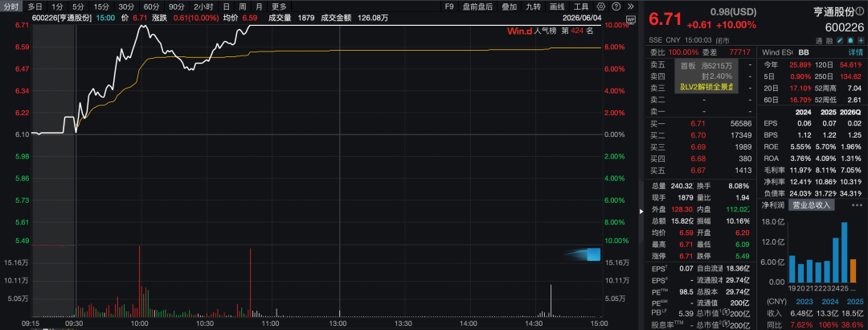Image resolution: width=868 pixels, height=330 pixels.
Task: Click 人气榜 ranking label
Action: (x=545, y=31)
